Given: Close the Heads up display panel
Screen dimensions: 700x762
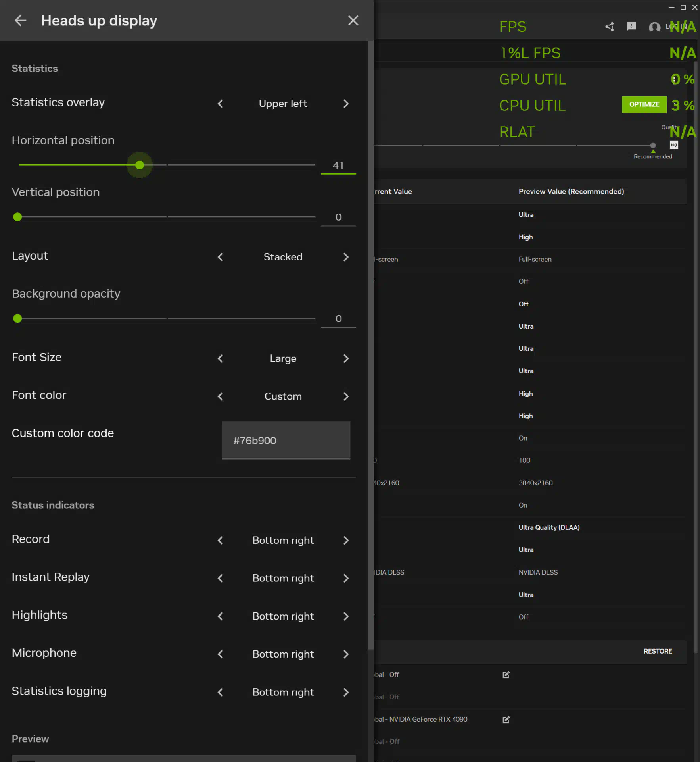Looking at the screenshot, I should 353,21.
